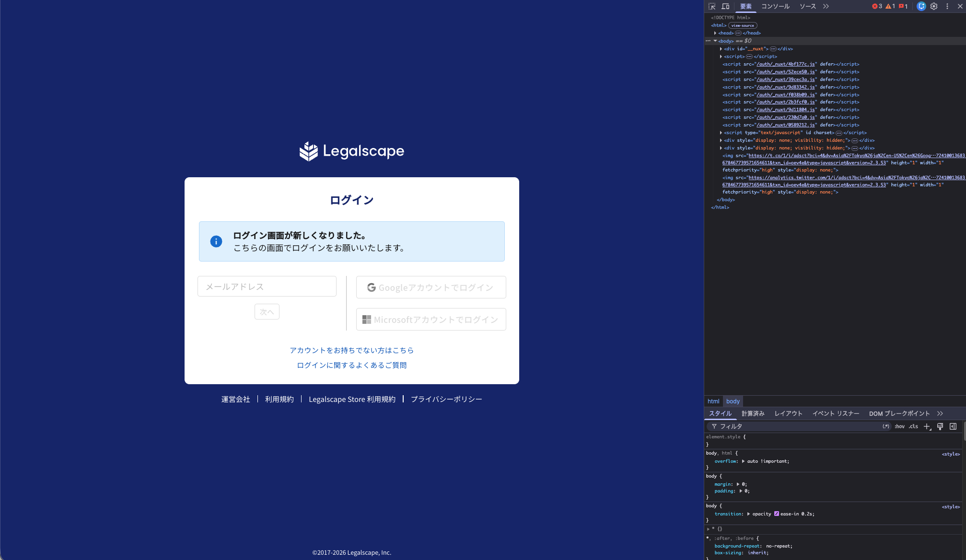Show more DevTools tabs chevron at top
Screen dimensions: 966x560
(x=826, y=6)
